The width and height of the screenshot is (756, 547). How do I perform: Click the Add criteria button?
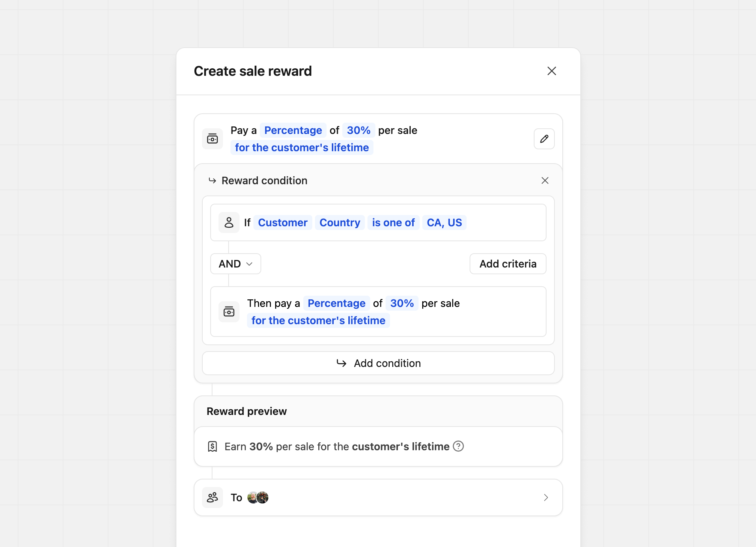[x=508, y=264]
